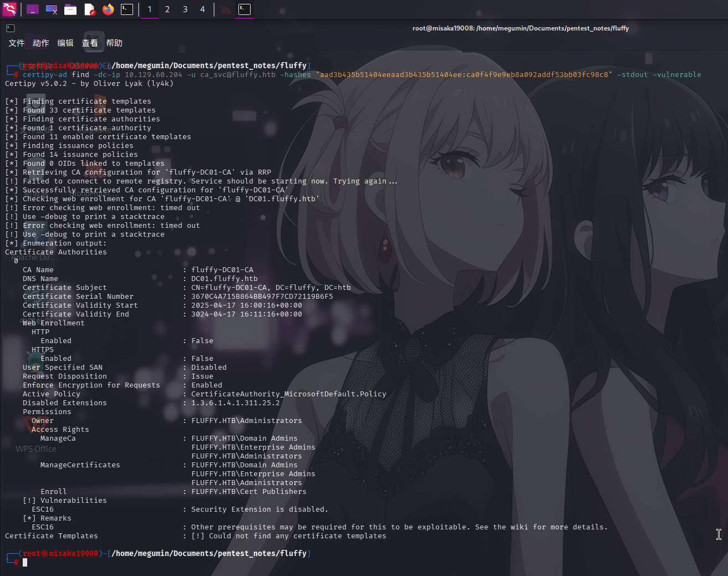
Task: Open the 文件 menu
Action: tap(17, 43)
